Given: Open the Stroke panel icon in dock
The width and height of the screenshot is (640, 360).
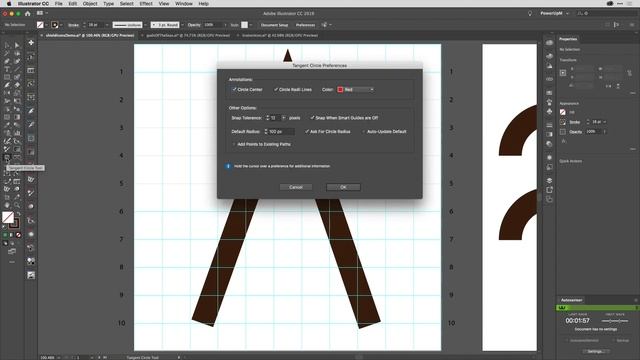Looking at the screenshot, I should (x=549, y=125).
